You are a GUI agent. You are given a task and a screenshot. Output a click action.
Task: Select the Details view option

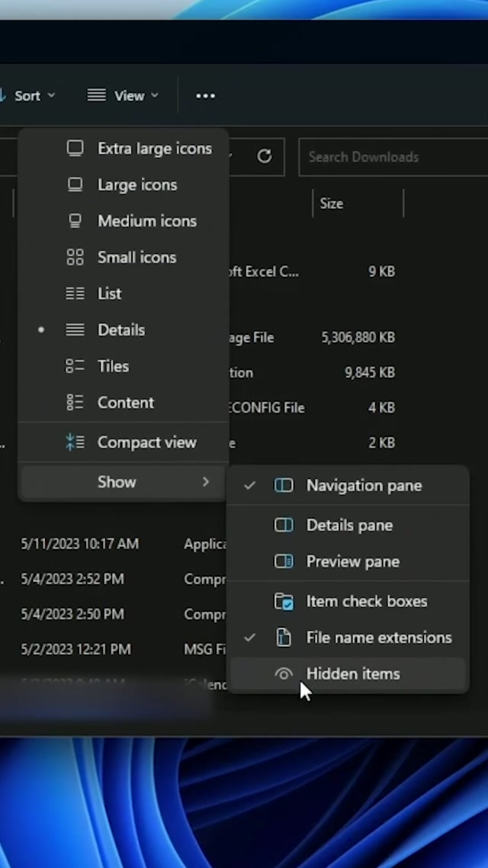click(x=120, y=330)
